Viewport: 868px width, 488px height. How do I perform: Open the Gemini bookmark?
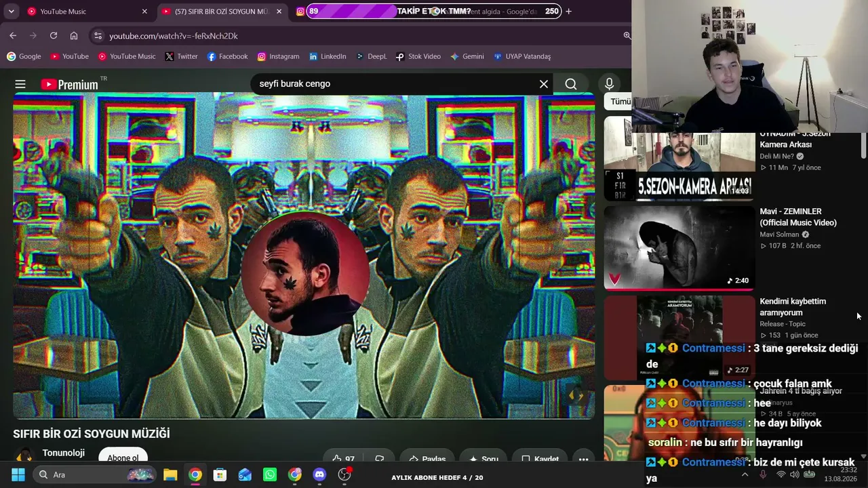(467, 56)
